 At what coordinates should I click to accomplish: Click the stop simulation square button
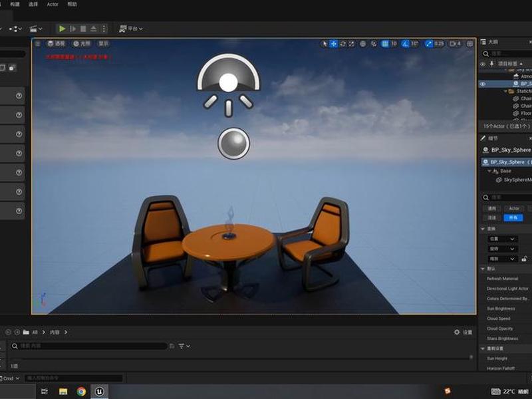[83, 29]
